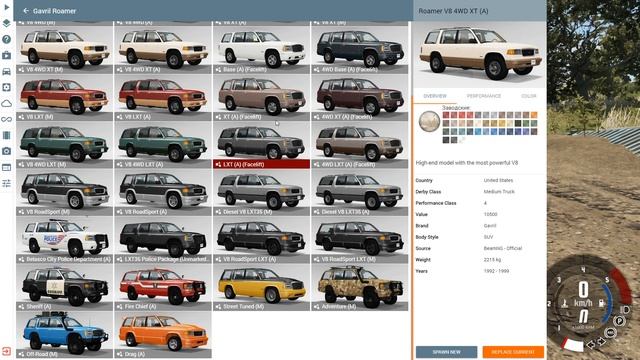Select the 4WD Base (A) (Facelift) config
Viewport: 640px width, 360px height.
pos(360,50)
